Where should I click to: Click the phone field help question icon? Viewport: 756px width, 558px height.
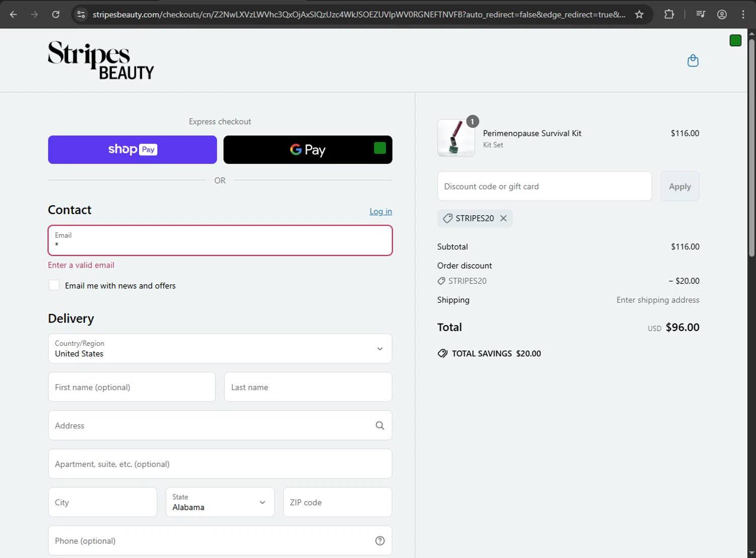point(380,540)
